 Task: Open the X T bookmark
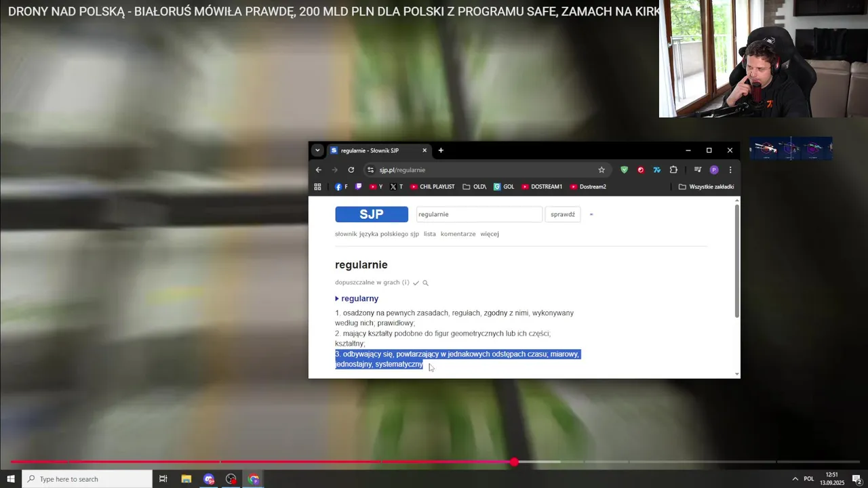coord(396,187)
